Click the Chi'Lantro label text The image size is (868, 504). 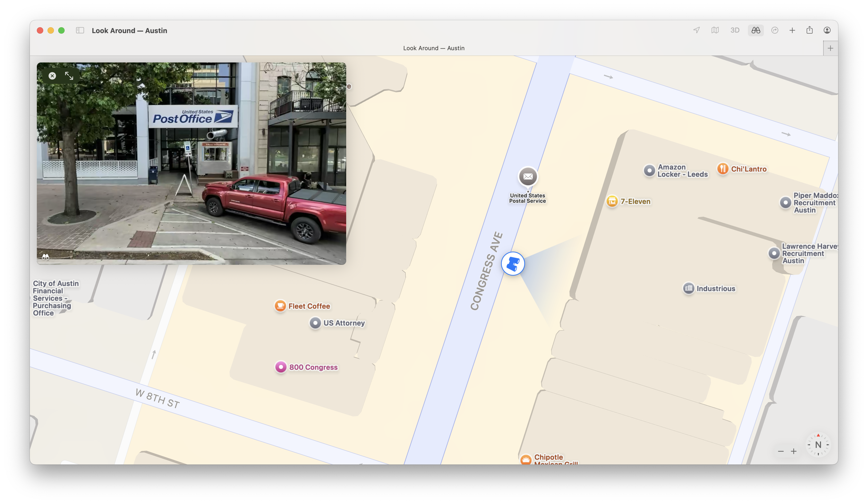pyautogui.click(x=749, y=169)
